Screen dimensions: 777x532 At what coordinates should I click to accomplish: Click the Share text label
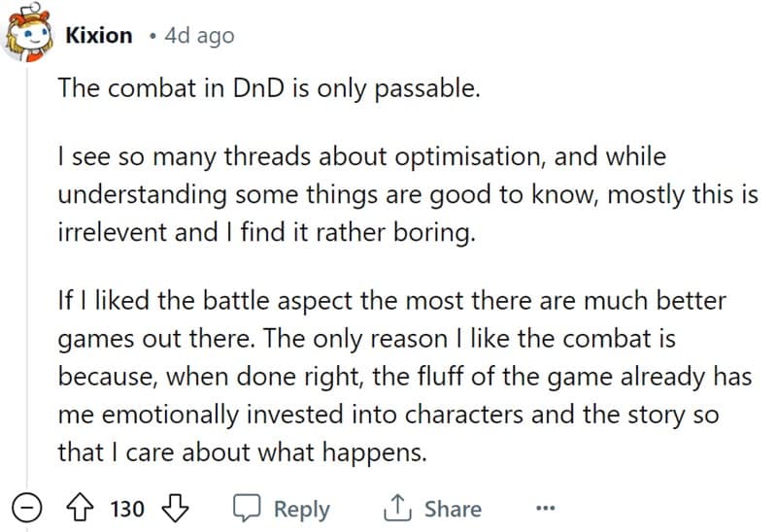453,509
